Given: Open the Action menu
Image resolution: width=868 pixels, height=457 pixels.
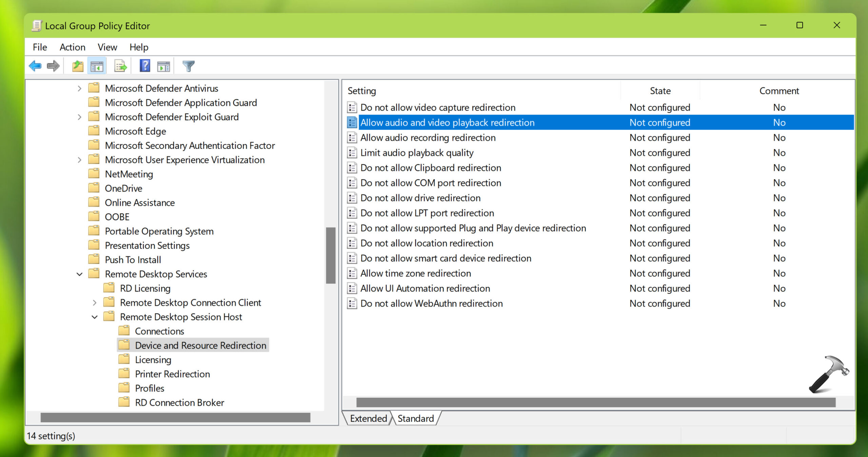Looking at the screenshot, I should tap(72, 47).
